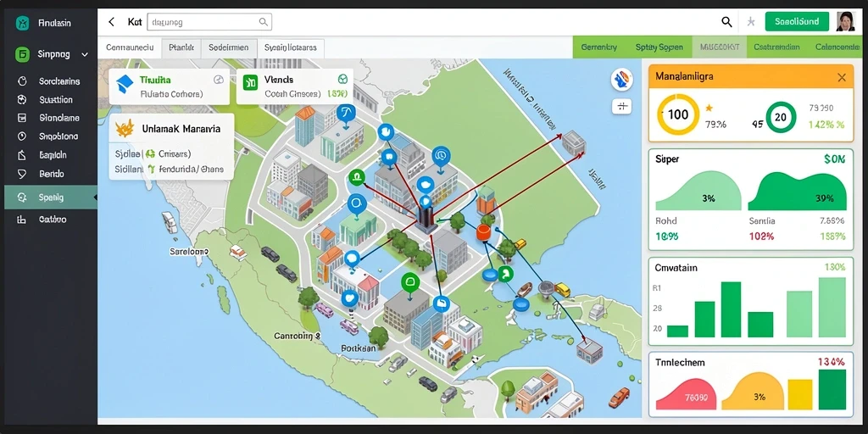Click into the top search input field
This screenshot has width=868, height=434.
(x=209, y=22)
